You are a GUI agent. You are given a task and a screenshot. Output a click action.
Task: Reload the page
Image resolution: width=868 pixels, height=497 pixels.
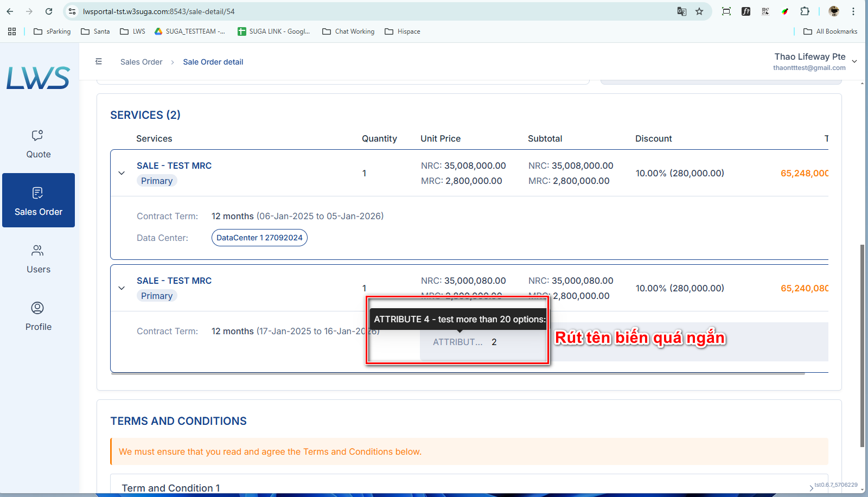pos(49,11)
